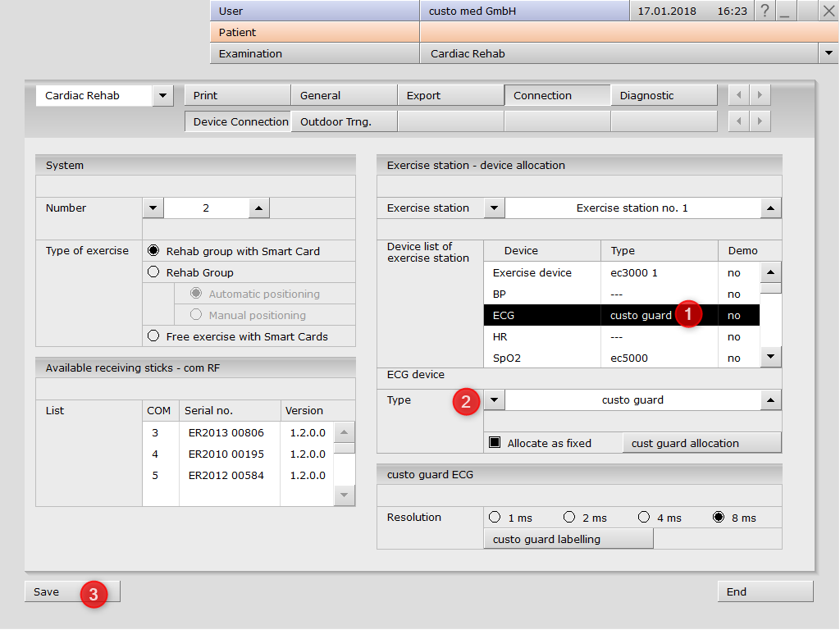Screen dimensions: 840x630
Task: Show next main tabs with right arrow
Action: click(x=760, y=95)
